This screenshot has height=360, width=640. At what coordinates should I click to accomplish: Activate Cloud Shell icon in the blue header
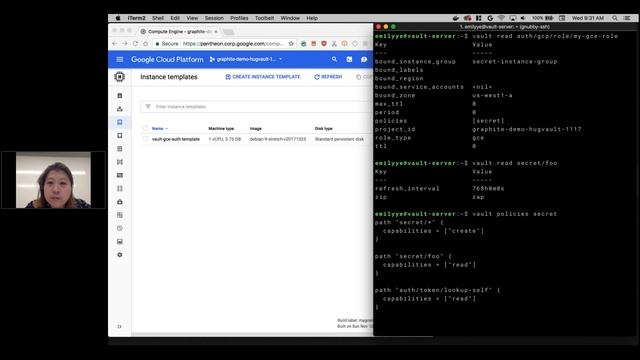349,60
